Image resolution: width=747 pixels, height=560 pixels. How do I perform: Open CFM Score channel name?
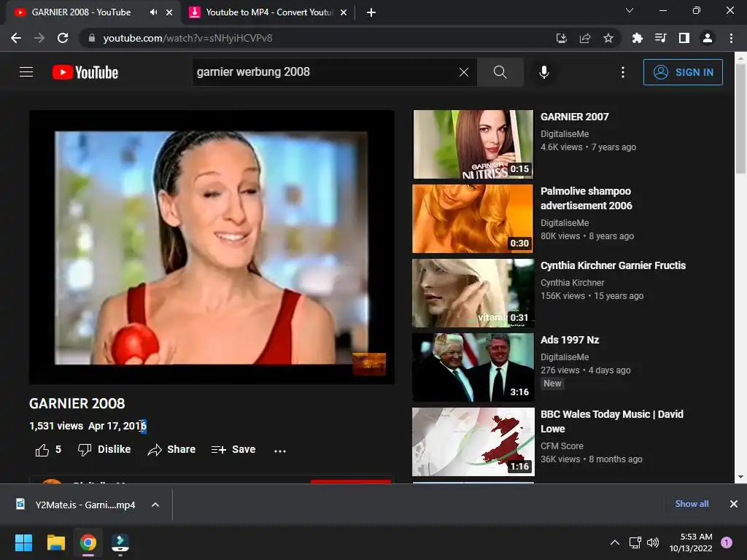[x=562, y=446]
